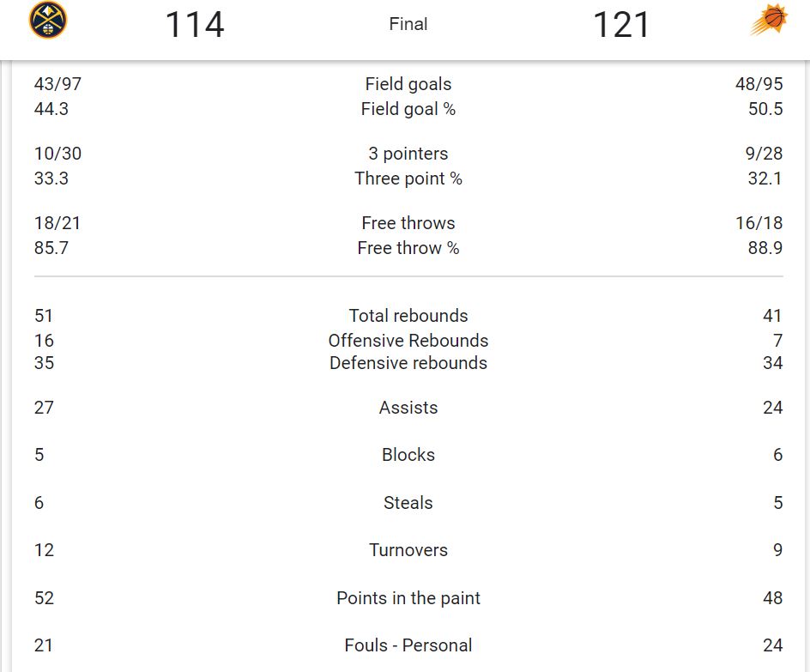The image size is (810, 672).
Task: Select the Steals stat label
Action: (408, 503)
